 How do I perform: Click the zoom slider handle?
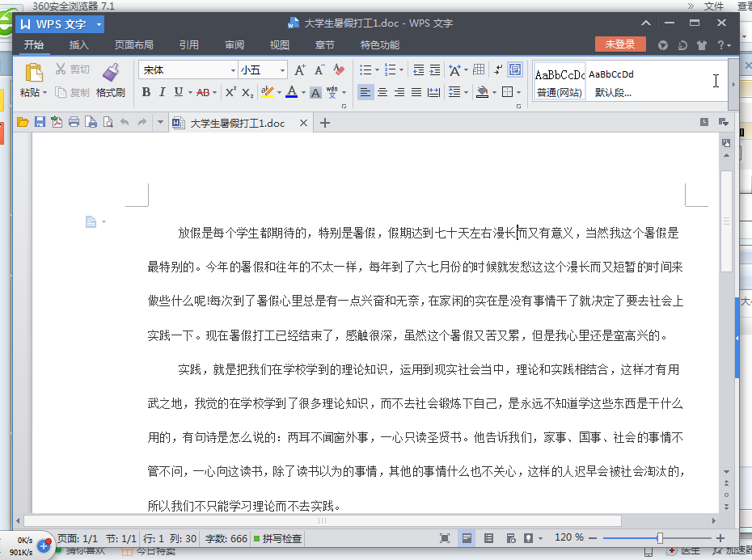pyautogui.click(x=660, y=538)
